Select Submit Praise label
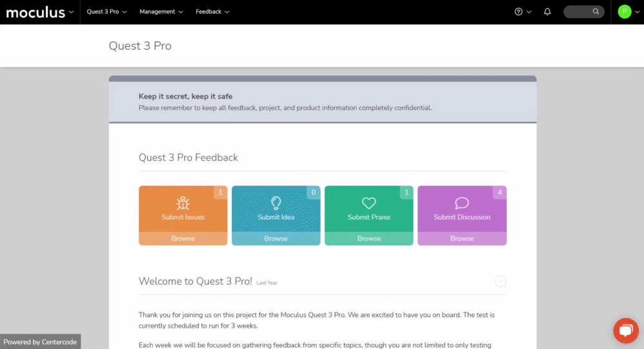This screenshot has width=644, height=349. pos(369,217)
